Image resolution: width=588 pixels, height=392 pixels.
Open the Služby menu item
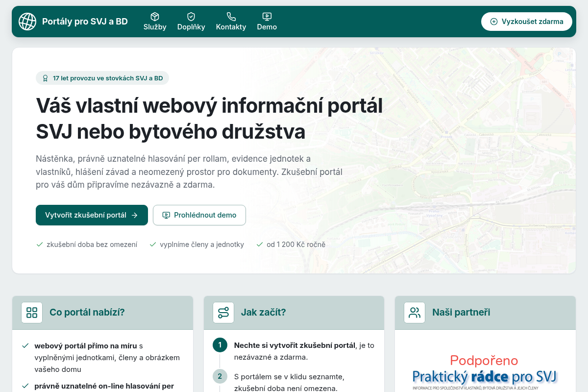155,22
